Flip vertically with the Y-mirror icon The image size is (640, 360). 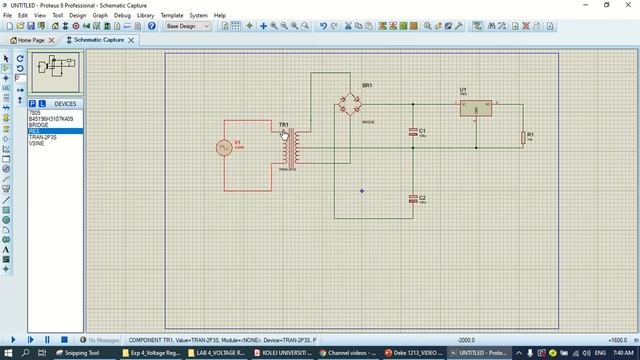pyautogui.click(x=20, y=100)
